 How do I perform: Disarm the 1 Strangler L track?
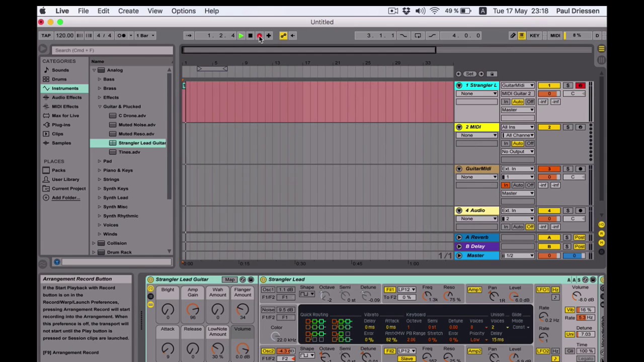580,85
